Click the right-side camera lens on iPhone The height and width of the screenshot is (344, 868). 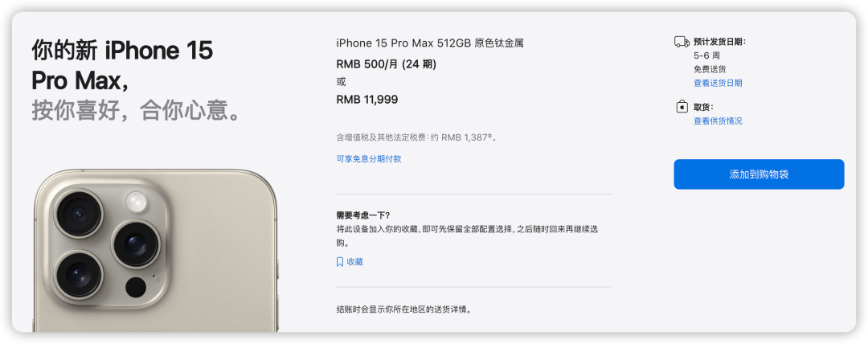(136, 244)
